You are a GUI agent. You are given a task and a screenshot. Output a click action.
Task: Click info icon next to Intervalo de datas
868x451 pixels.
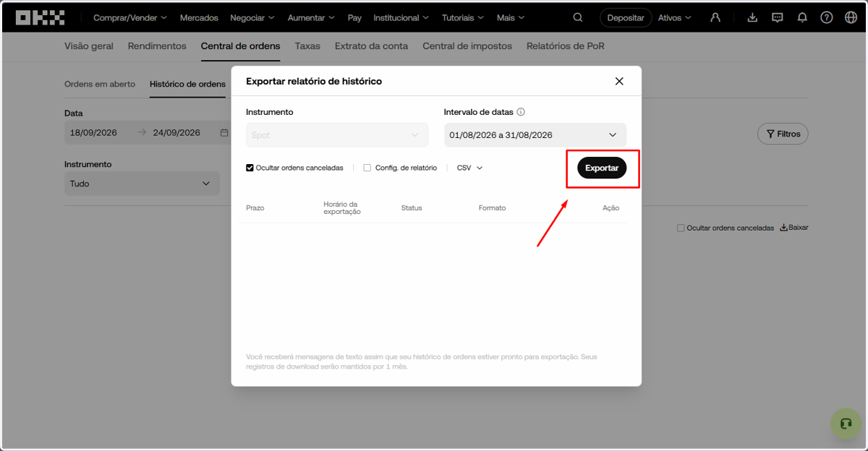pos(521,112)
